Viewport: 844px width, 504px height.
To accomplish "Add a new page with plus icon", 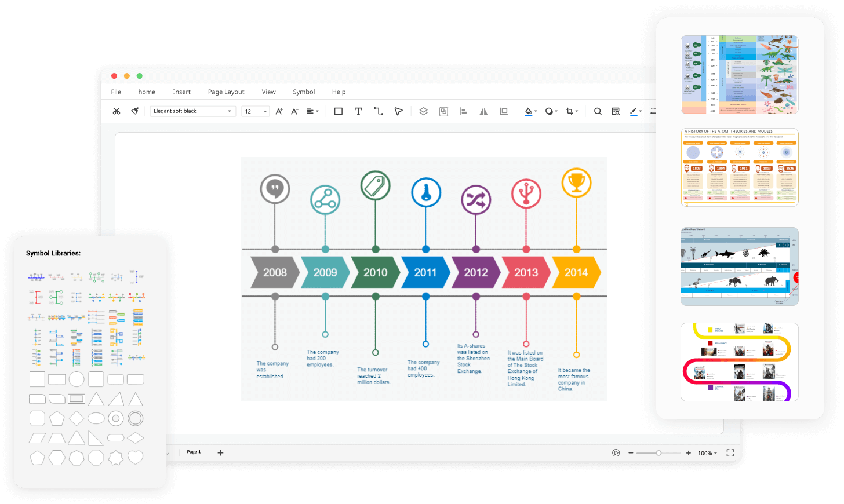I will pos(220,452).
